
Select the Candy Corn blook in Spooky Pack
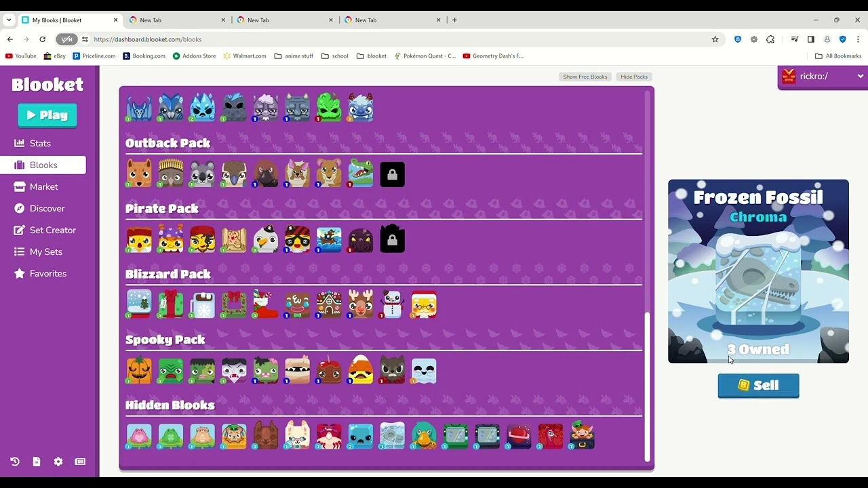pyautogui.click(x=360, y=371)
